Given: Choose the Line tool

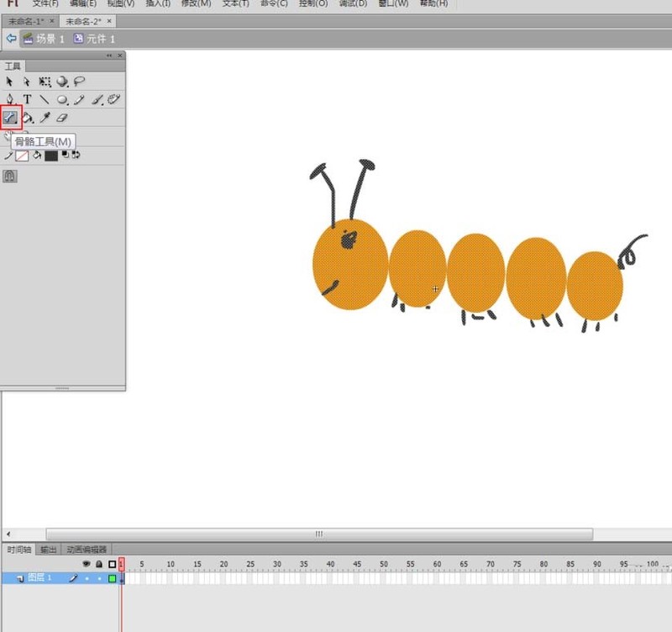Looking at the screenshot, I should (45, 99).
